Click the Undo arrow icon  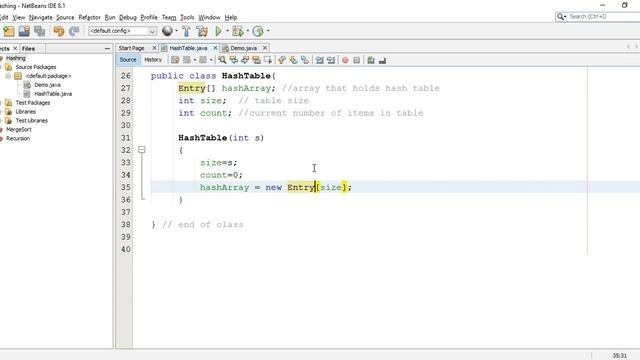click(x=59, y=31)
